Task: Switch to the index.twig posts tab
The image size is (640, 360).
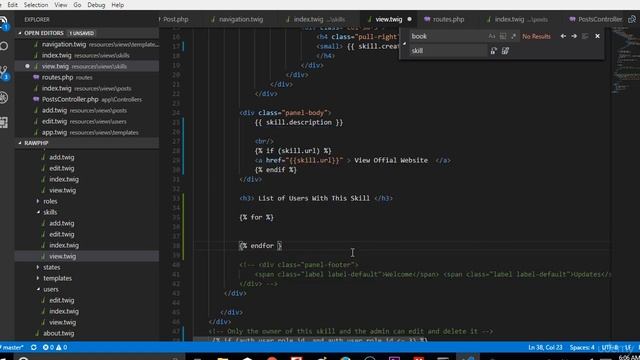Action: [521, 19]
